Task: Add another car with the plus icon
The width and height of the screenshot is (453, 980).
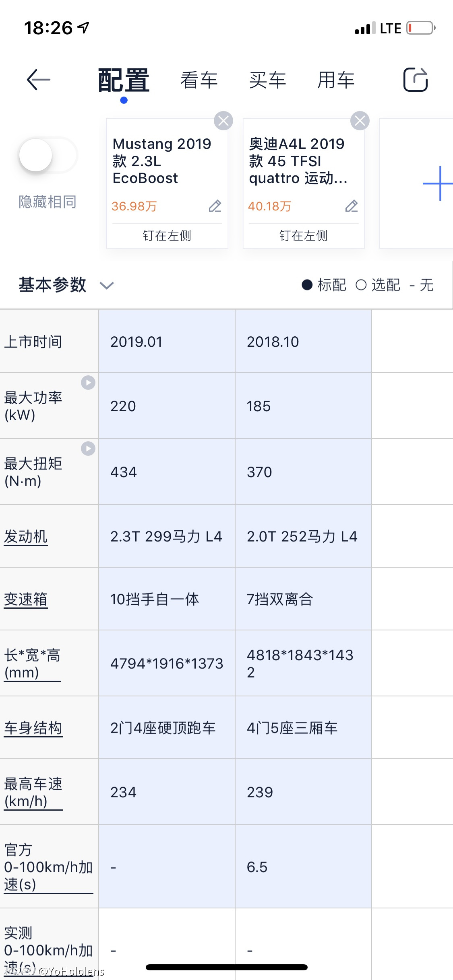Action: 438,183
